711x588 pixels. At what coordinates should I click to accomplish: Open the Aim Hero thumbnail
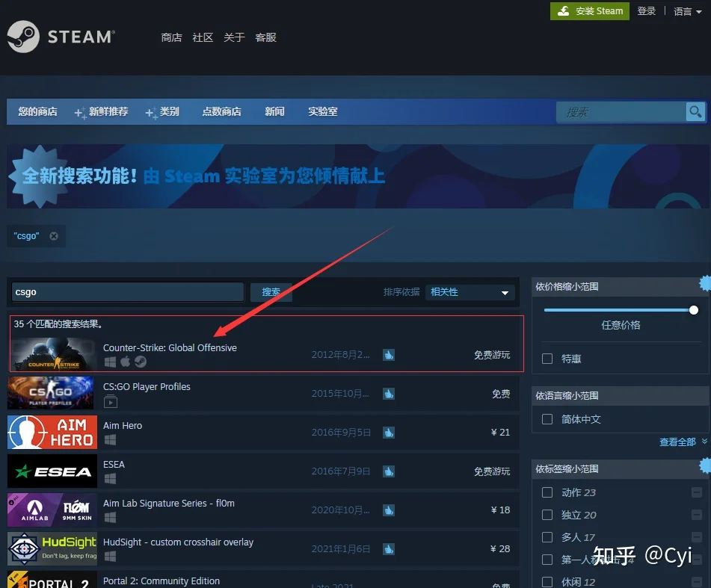coord(52,432)
